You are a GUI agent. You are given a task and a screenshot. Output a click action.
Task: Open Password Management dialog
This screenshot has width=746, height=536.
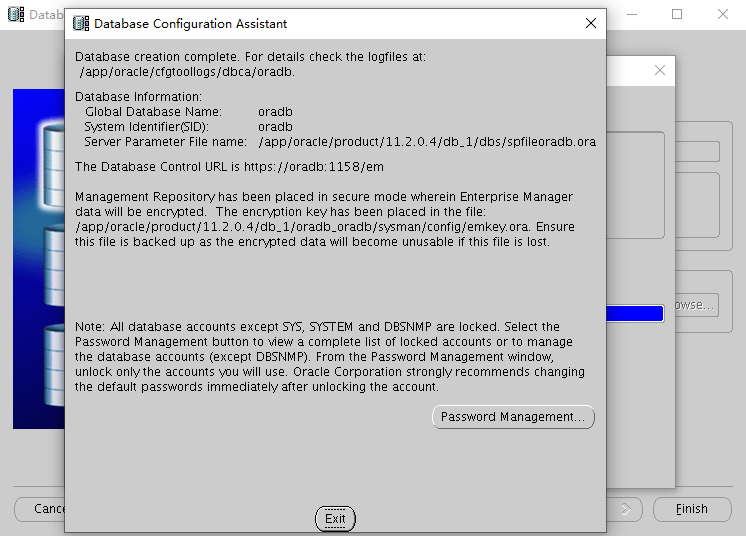click(x=513, y=417)
